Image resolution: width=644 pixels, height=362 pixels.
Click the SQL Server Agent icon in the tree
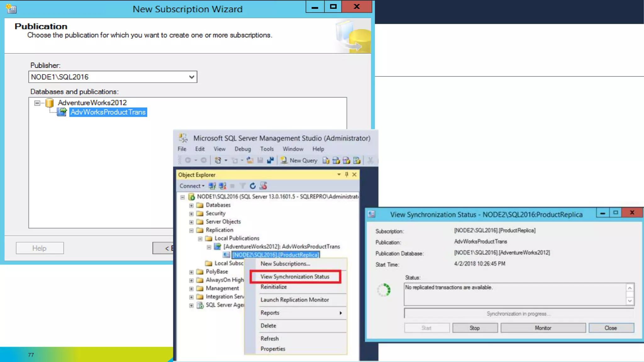click(200, 305)
